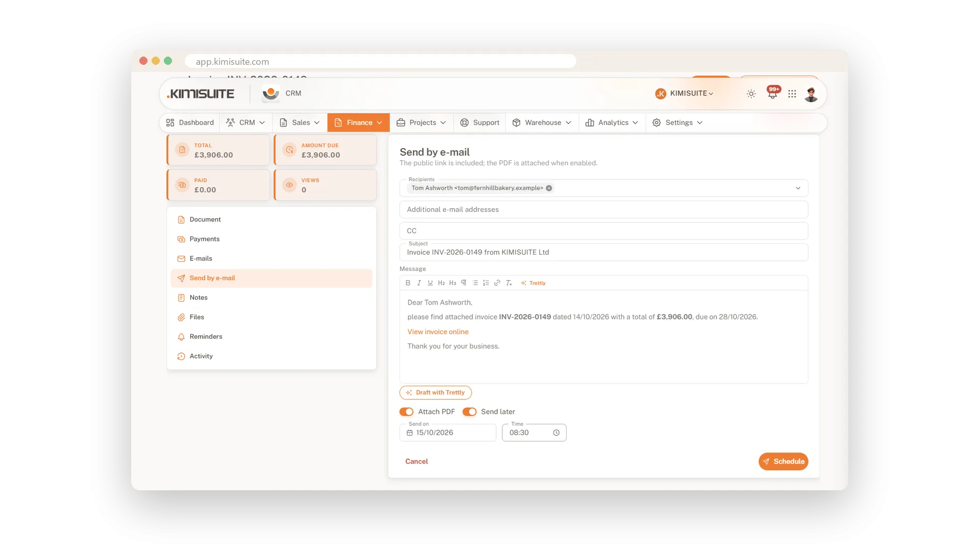Toggle bold formatting in message toolbar
Image resolution: width=980 pixels, height=551 pixels.
tap(408, 283)
